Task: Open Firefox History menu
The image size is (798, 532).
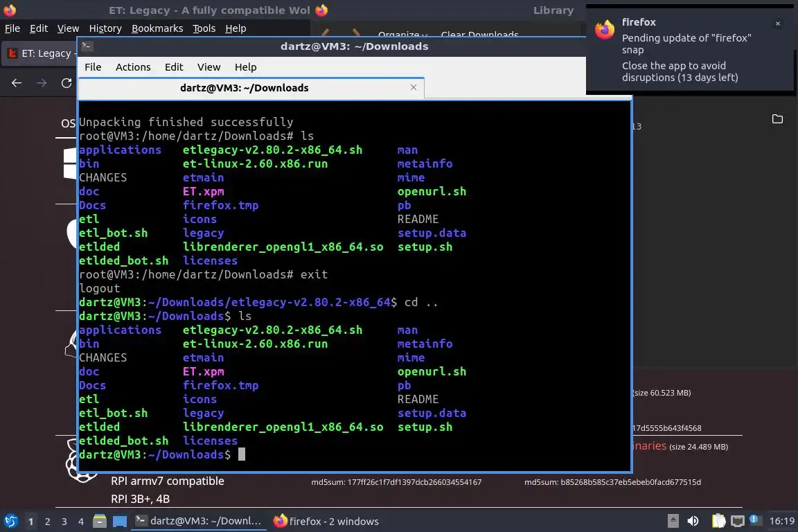Action: click(x=105, y=28)
